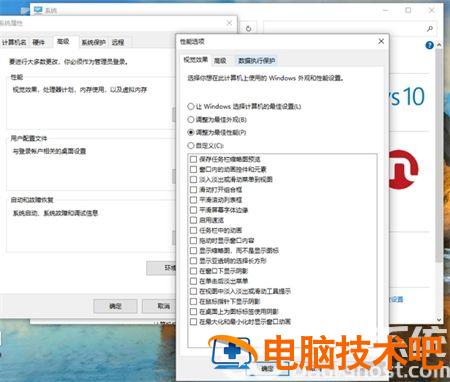The image size is (450, 382).
Task: Switch to 数据执行保护 tab
Action: [x=256, y=61]
